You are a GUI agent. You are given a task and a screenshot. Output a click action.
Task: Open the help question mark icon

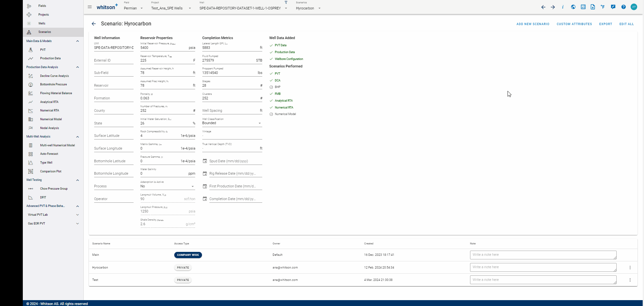(623, 7)
